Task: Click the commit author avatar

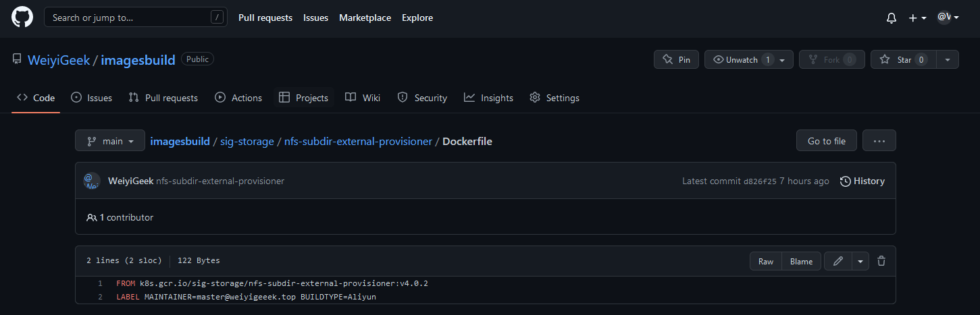Action: (92, 181)
